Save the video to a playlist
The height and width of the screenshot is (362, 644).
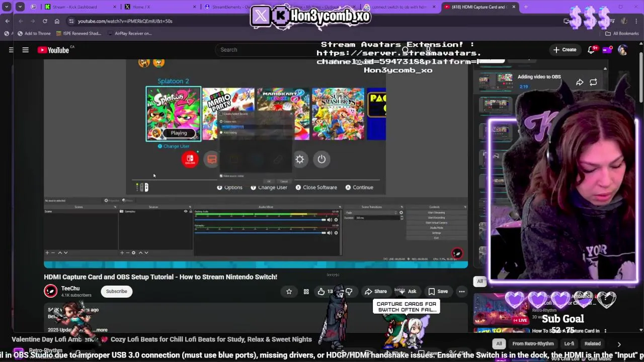click(438, 292)
